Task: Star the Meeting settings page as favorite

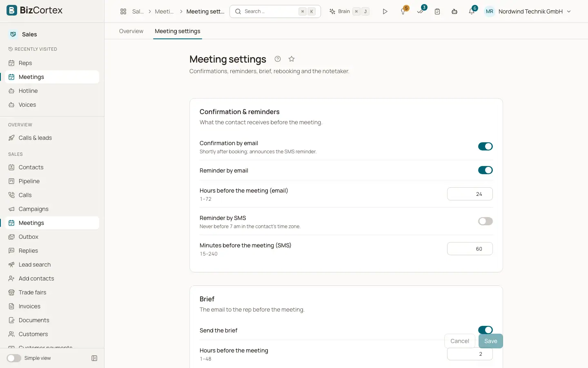Action: click(x=292, y=59)
